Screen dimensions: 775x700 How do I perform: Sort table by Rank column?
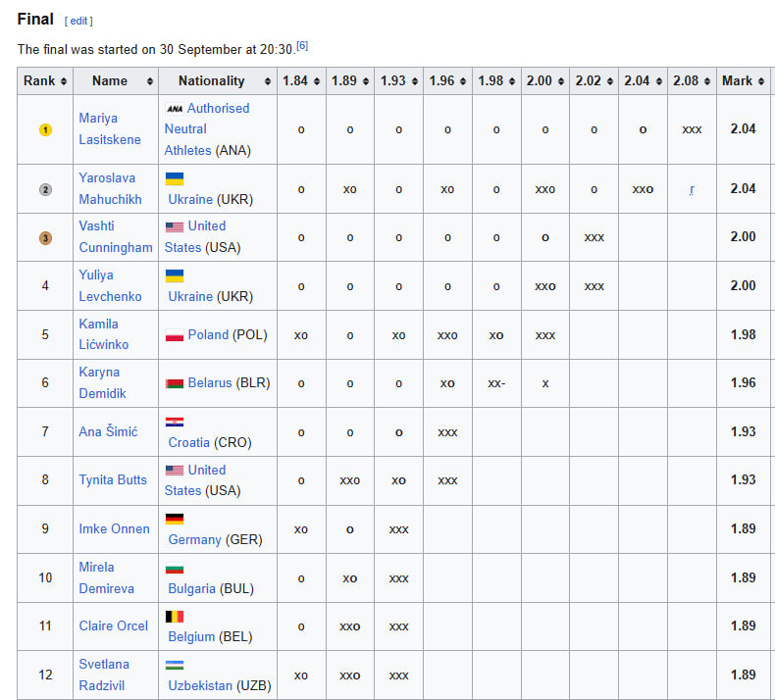(x=45, y=81)
